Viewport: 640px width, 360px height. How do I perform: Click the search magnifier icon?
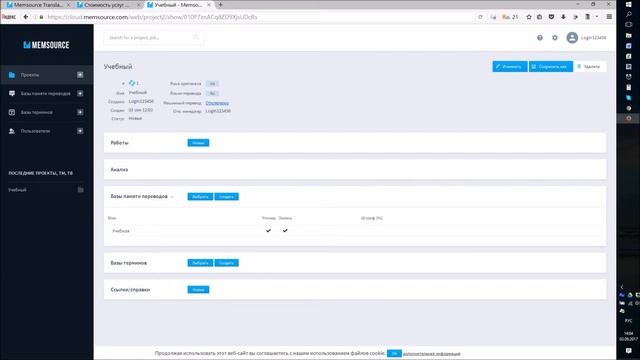[196, 38]
